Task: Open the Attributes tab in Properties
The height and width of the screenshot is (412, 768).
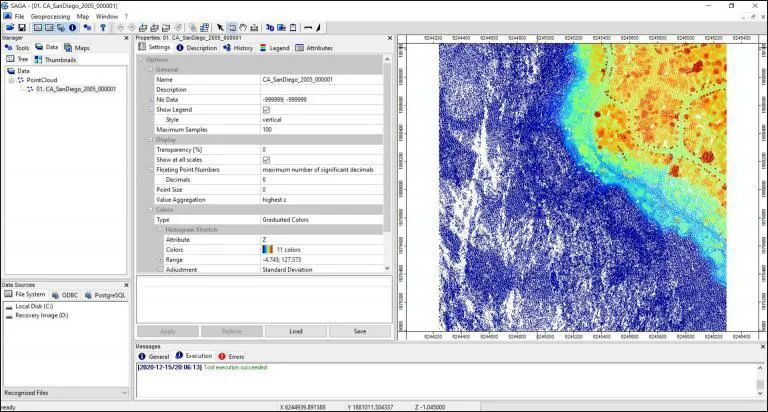Action: click(x=314, y=48)
